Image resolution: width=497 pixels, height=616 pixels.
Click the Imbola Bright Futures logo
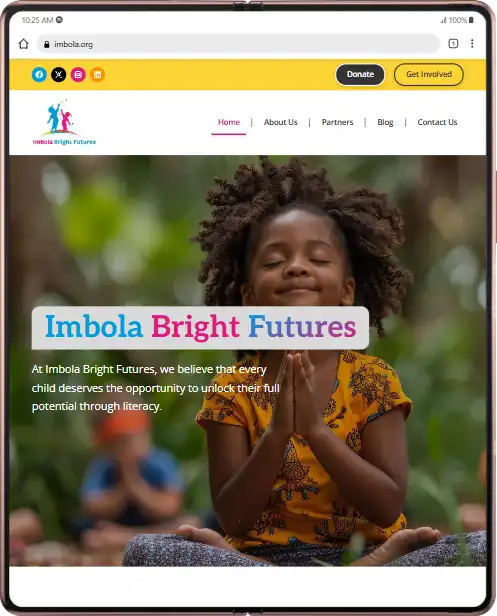pyautogui.click(x=64, y=122)
